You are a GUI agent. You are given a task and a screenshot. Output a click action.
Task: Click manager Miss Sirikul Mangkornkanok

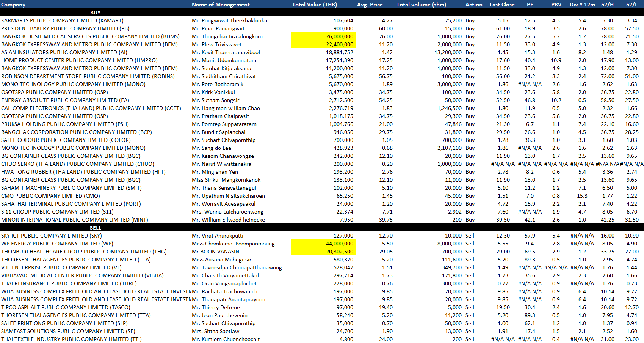click(226, 180)
